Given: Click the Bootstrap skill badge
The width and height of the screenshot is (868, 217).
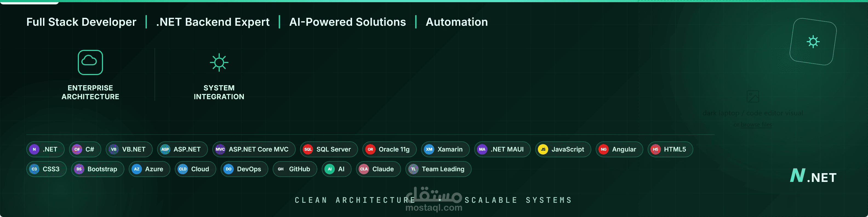Looking at the screenshot, I should coord(98,169).
